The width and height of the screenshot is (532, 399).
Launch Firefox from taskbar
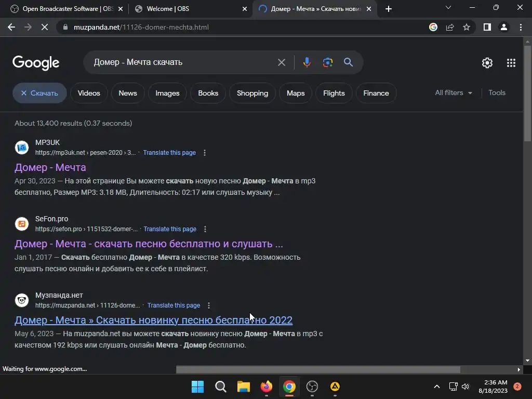pyautogui.click(x=267, y=387)
